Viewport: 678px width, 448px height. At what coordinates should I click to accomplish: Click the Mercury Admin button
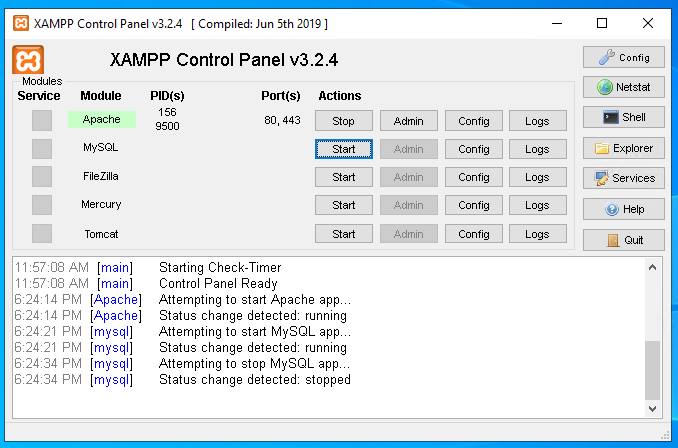click(409, 205)
